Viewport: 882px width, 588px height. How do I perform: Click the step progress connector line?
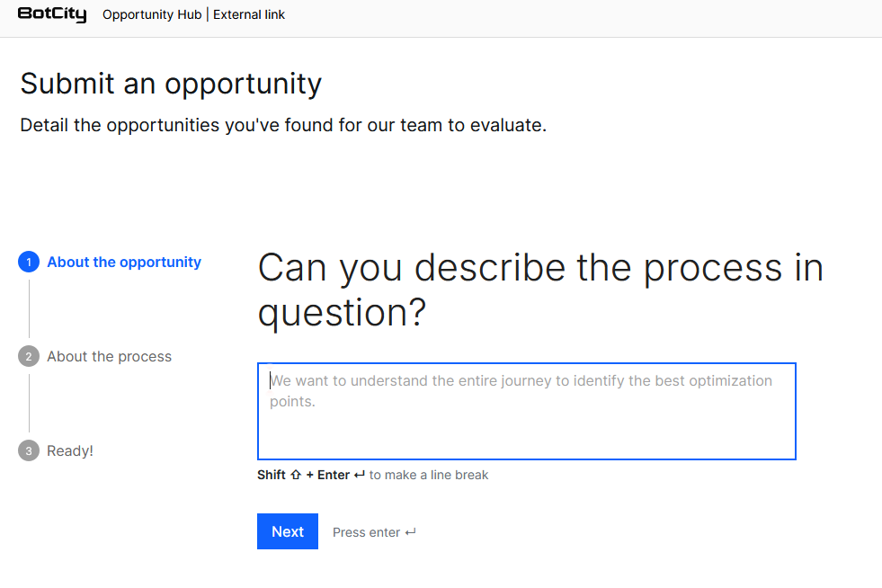(28, 309)
